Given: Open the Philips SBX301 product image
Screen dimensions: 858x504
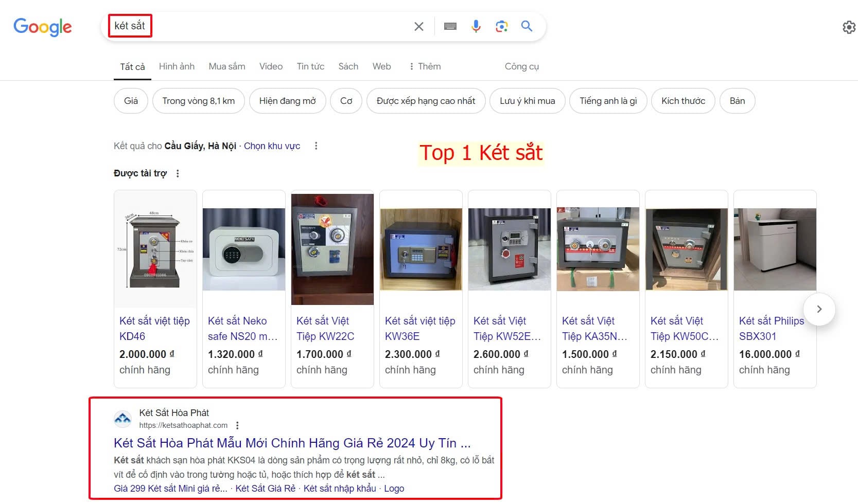Looking at the screenshot, I should 775,249.
